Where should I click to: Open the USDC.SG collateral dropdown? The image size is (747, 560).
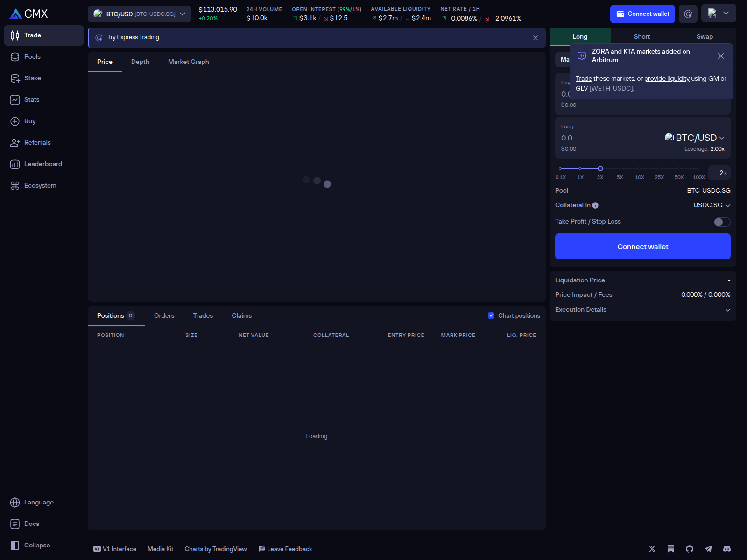(712, 205)
